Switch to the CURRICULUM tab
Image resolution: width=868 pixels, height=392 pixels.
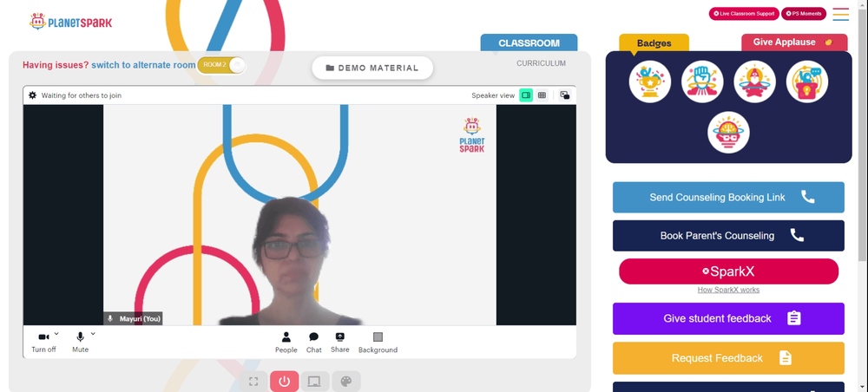pyautogui.click(x=541, y=63)
